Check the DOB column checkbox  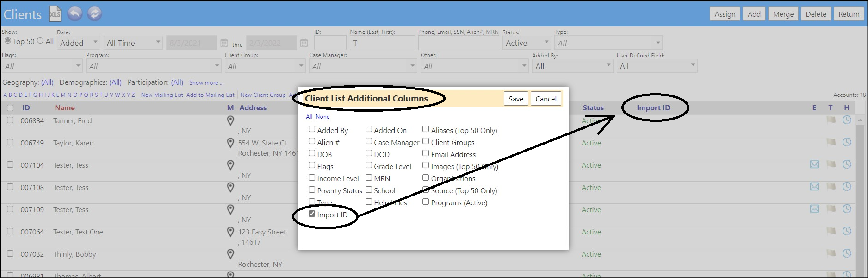pos(312,153)
